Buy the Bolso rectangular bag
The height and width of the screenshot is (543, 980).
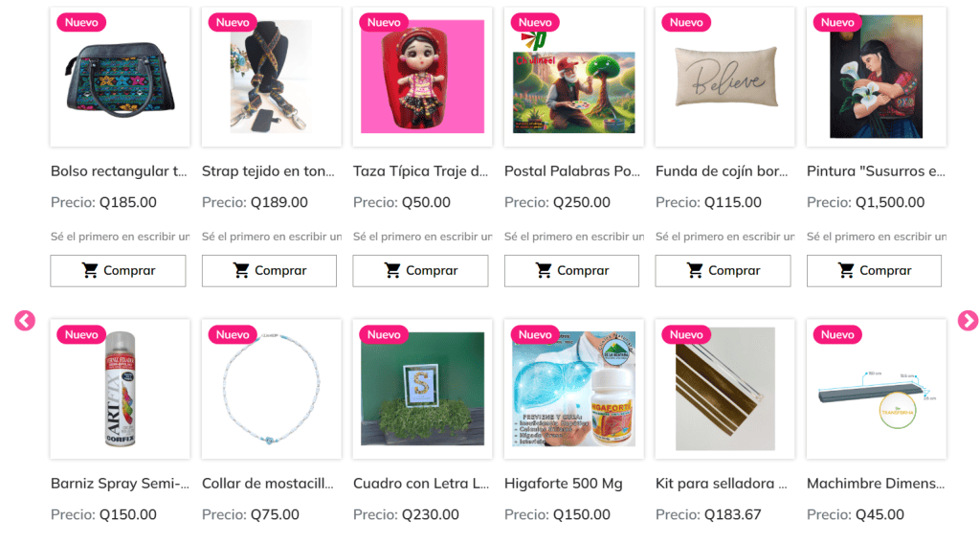pos(118,271)
